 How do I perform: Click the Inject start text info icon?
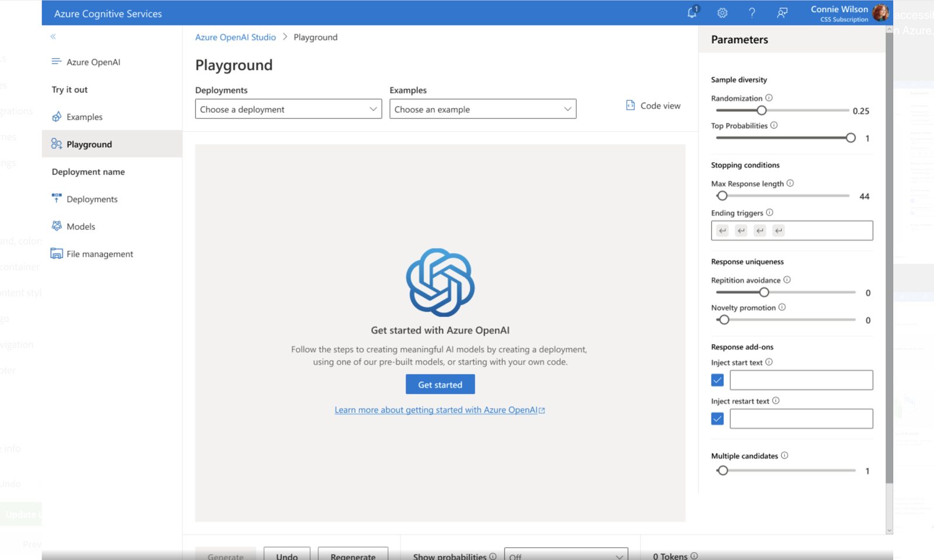click(769, 362)
